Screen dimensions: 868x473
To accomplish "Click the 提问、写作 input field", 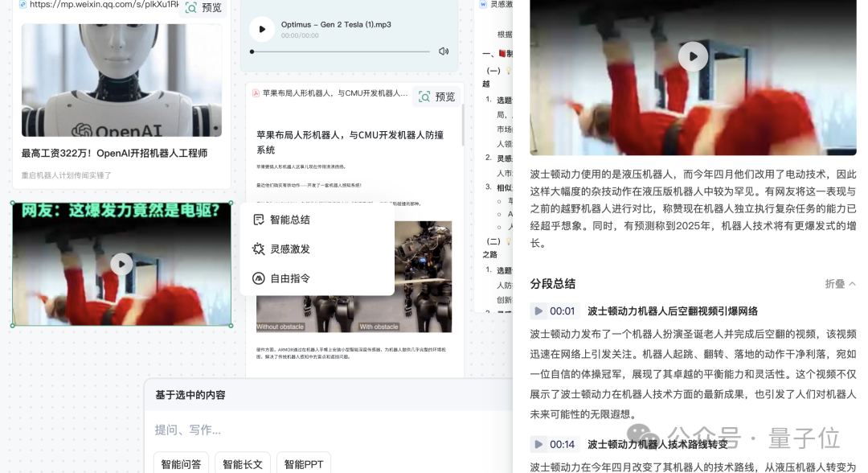I will 330,430.
